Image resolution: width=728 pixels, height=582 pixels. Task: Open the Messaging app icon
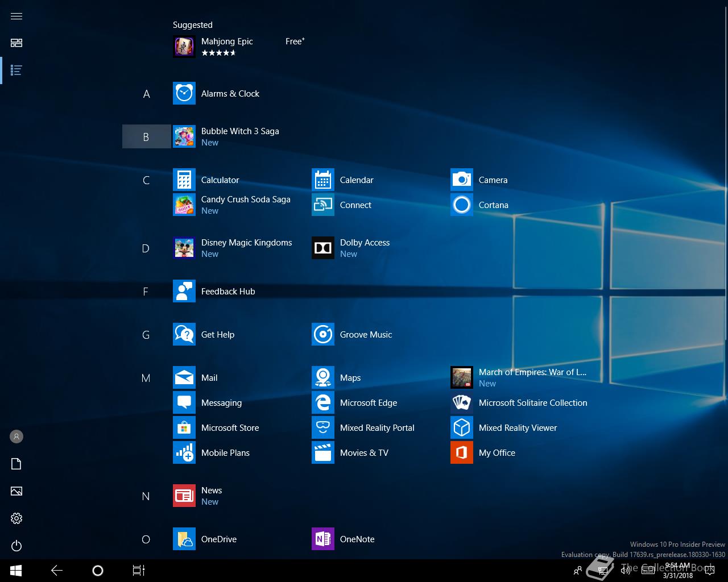tap(184, 402)
